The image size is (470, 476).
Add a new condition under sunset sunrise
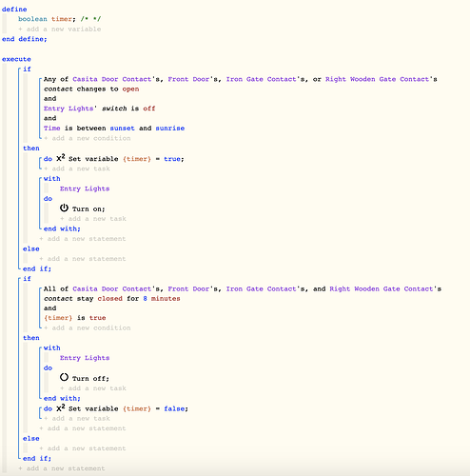click(88, 138)
